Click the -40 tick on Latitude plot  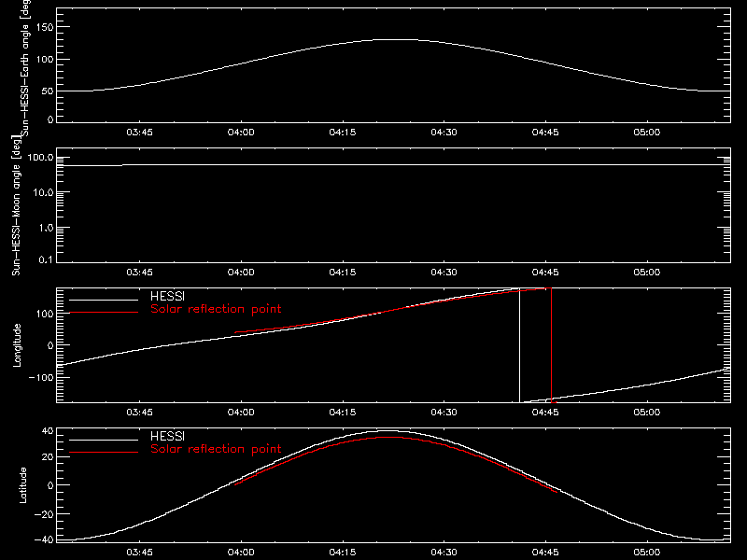tap(44, 539)
